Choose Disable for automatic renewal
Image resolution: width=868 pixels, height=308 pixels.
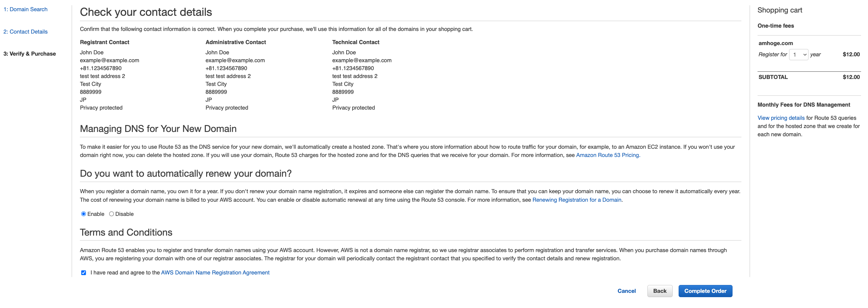111,214
